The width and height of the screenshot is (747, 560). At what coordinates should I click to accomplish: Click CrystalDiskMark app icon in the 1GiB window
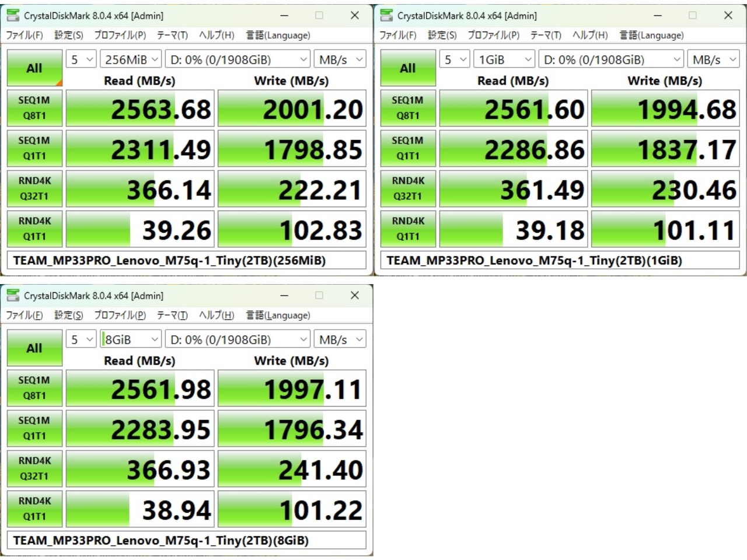(x=386, y=15)
